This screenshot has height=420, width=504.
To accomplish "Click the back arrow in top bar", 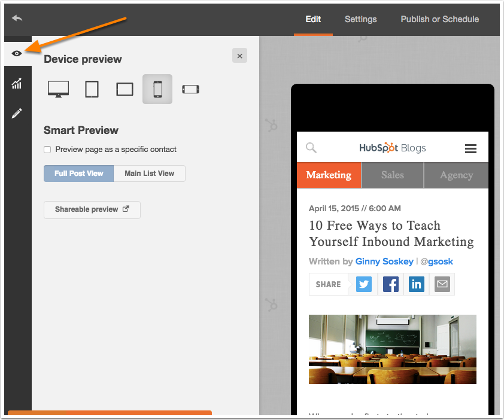I will (17, 19).
